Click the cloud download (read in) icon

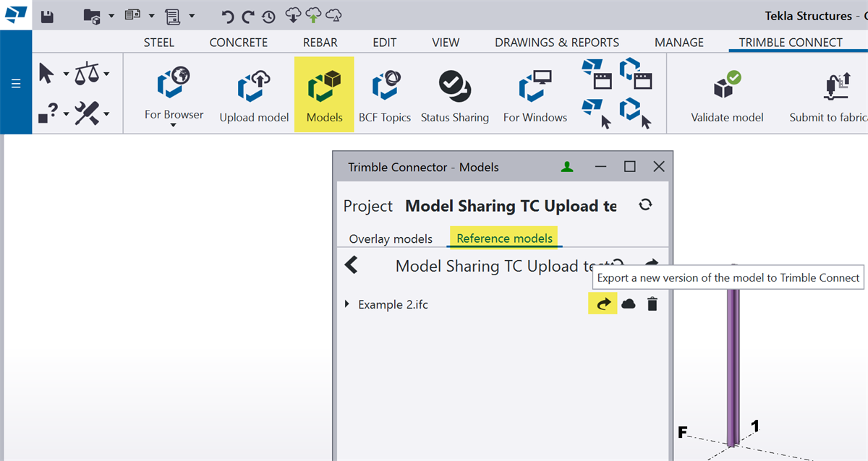click(x=293, y=15)
